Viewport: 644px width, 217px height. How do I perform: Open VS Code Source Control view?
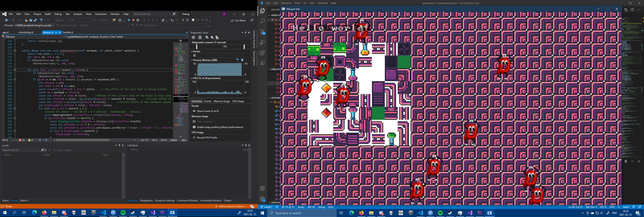coord(263,32)
